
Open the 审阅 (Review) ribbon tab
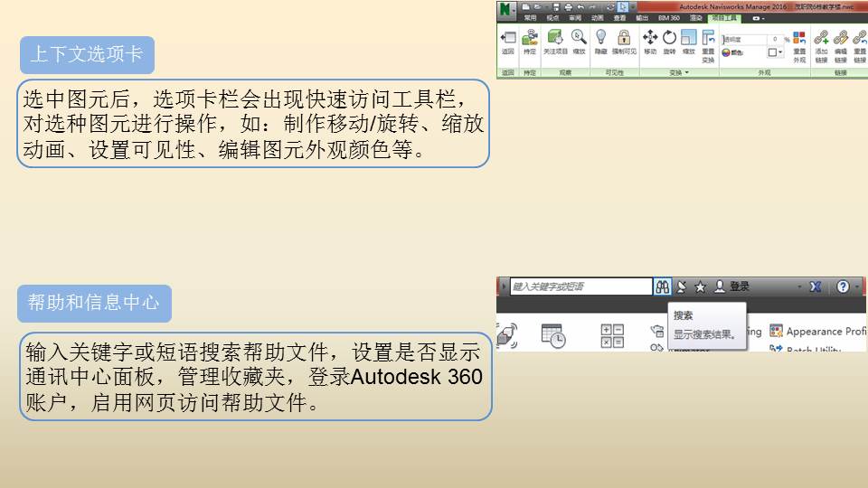pyautogui.click(x=576, y=18)
